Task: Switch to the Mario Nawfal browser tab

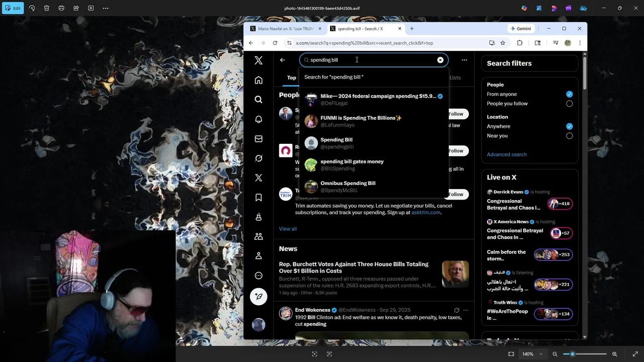Action: tap(285, 29)
